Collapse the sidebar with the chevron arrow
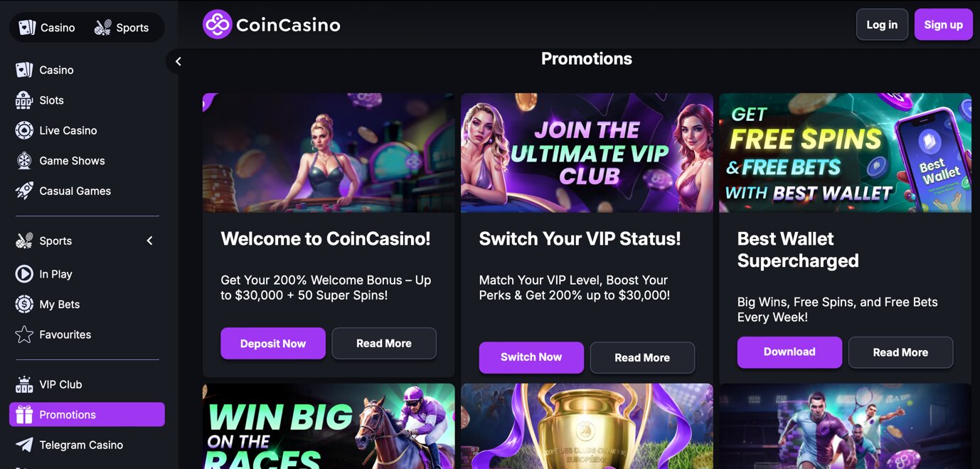 tap(178, 61)
